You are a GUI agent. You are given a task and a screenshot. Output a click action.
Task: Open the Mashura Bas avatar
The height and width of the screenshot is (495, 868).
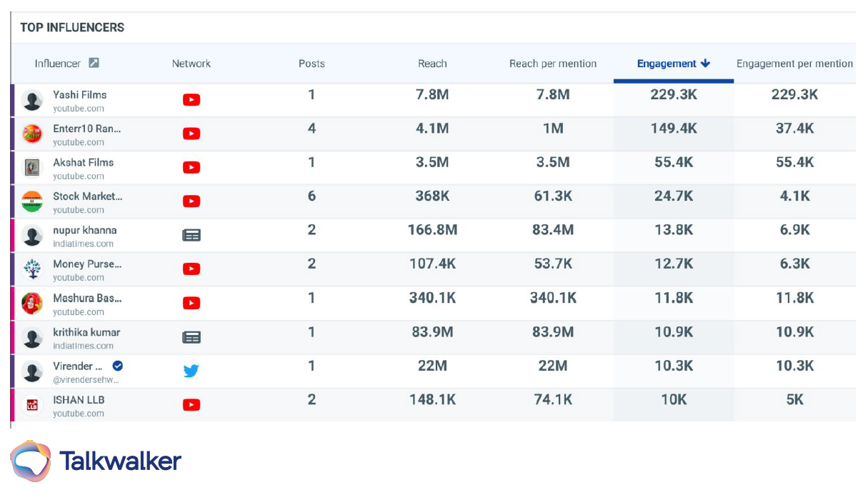(32, 304)
